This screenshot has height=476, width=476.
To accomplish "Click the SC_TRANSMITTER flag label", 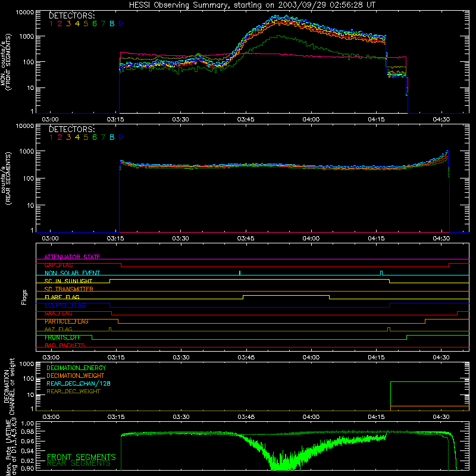I will click(69, 289).
